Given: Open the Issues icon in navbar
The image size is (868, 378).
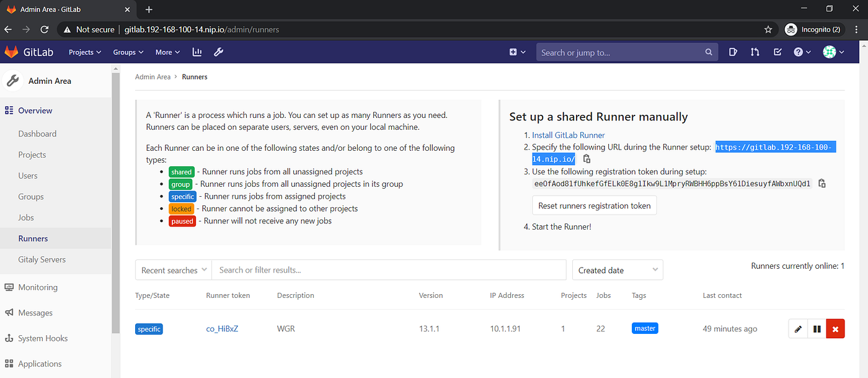Looking at the screenshot, I should pos(733,52).
